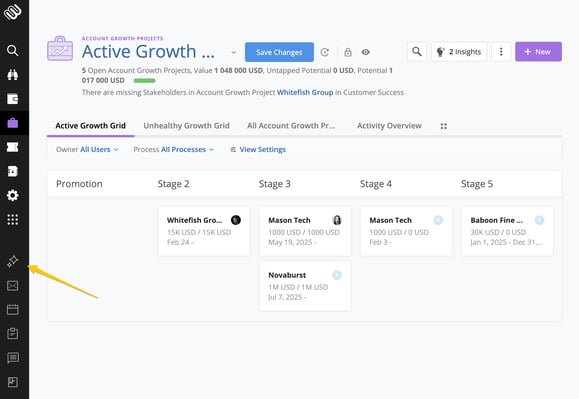This screenshot has height=399, width=579.
Task: Open the settings gear in the sidebar
Action: pos(13,195)
